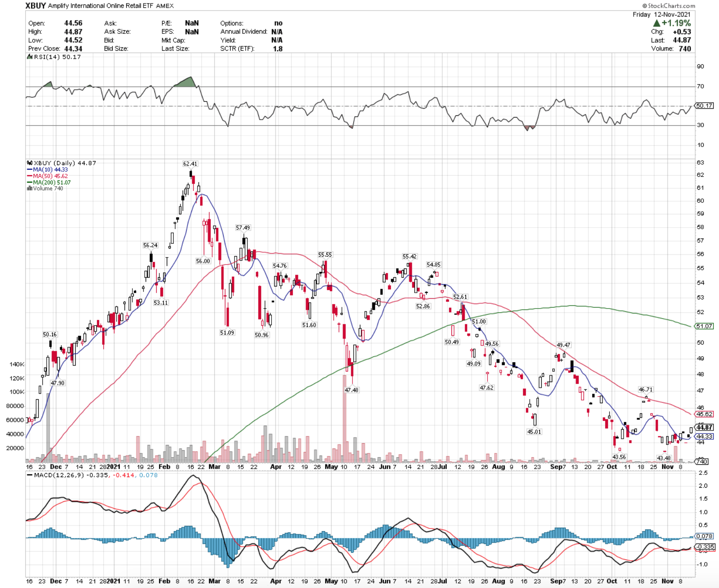The image size is (719, 588).
Task: Click the 'MA(50) 45.62' legend entry
Action: pos(51,176)
